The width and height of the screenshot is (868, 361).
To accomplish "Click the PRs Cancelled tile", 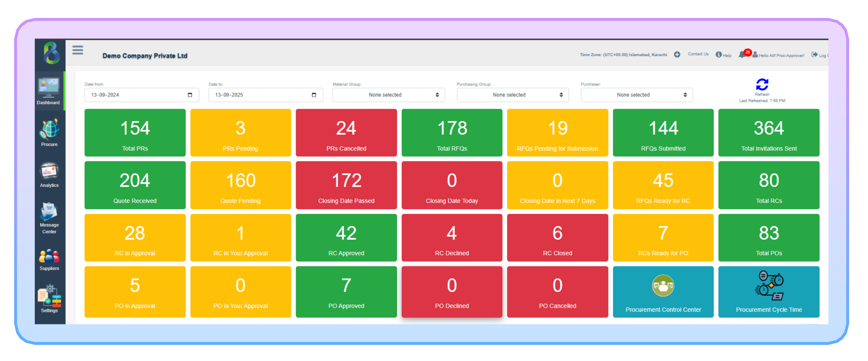I will [346, 133].
